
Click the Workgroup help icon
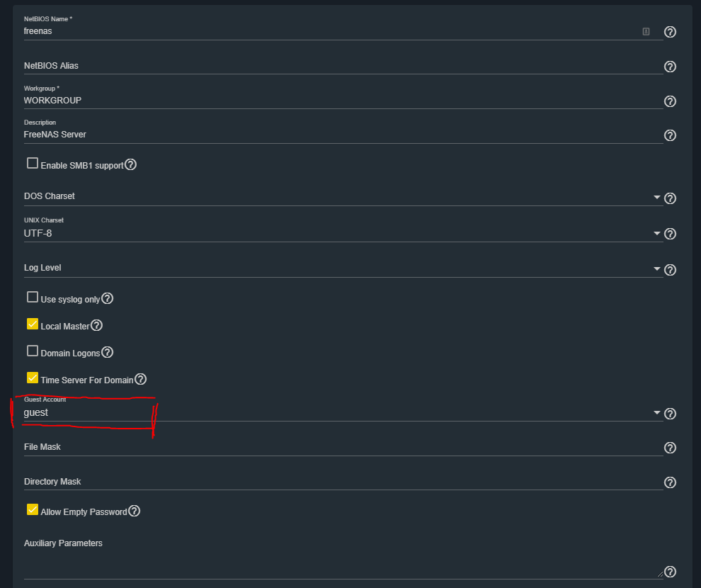[670, 101]
